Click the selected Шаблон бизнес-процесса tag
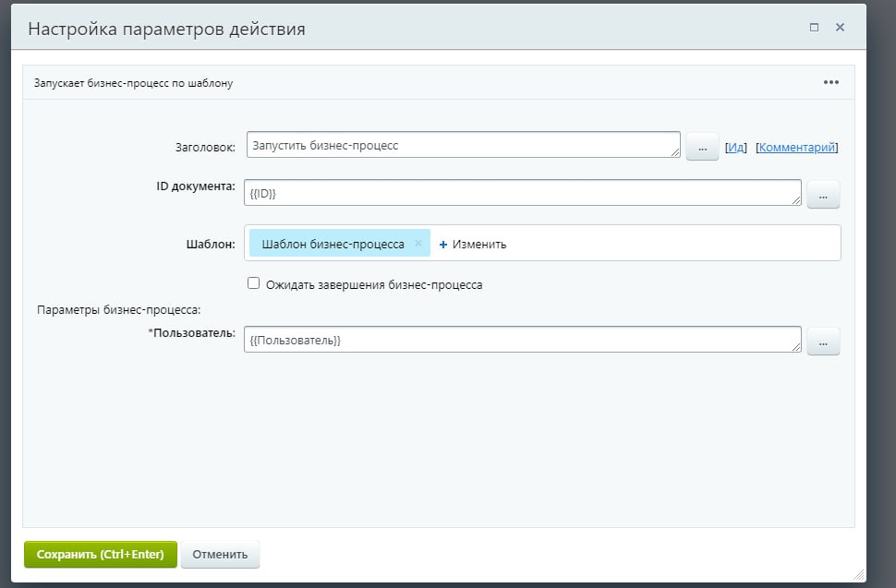This screenshot has width=896, height=588. click(x=333, y=244)
